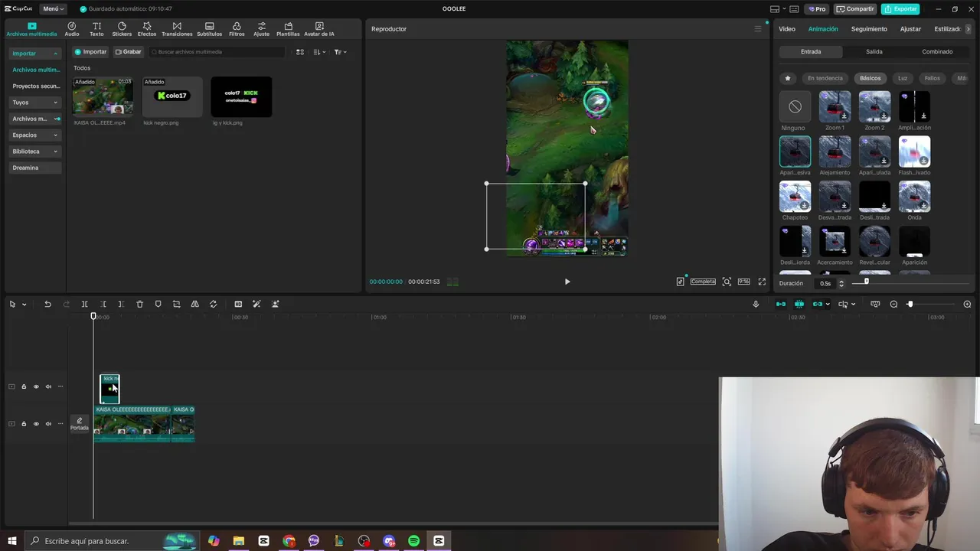
Task: Expand the Espacios section
Action: click(35, 135)
